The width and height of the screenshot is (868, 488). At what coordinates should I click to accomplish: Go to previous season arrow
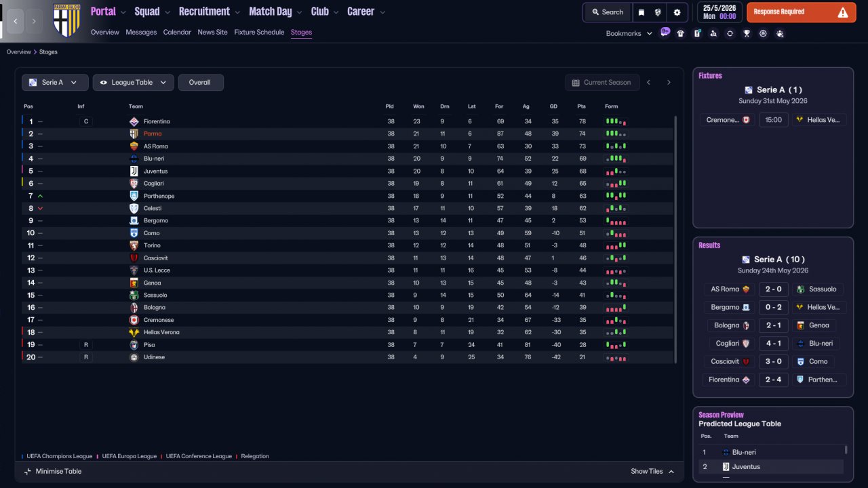(648, 83)
